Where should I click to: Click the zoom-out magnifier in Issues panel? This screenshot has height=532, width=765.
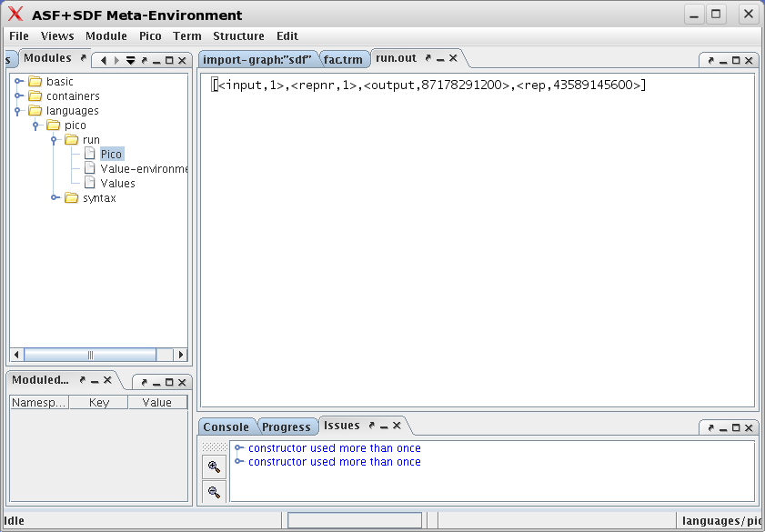tap(213, 491)
